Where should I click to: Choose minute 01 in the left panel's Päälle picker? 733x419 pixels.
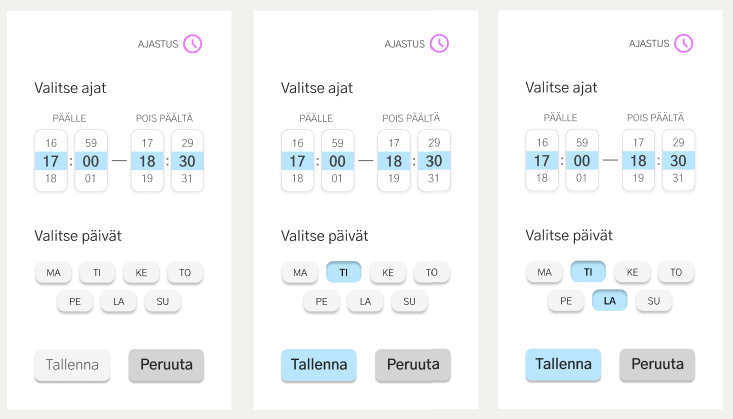(91, 179)
